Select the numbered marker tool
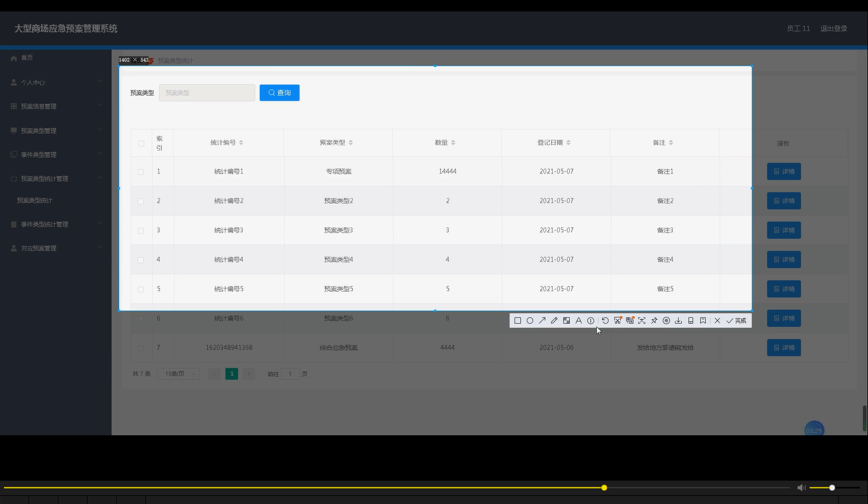The width and height of the screenshot is (868, 504). point(591,321)
